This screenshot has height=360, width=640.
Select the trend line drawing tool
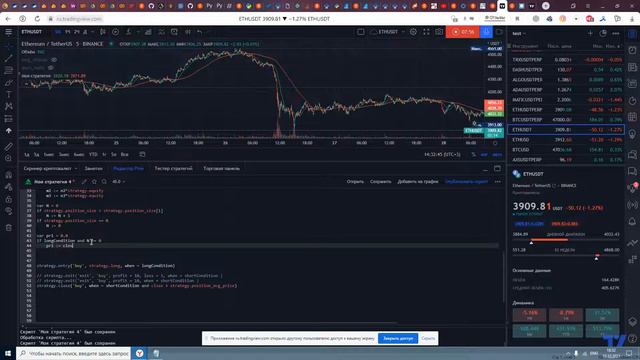point(9,58)
